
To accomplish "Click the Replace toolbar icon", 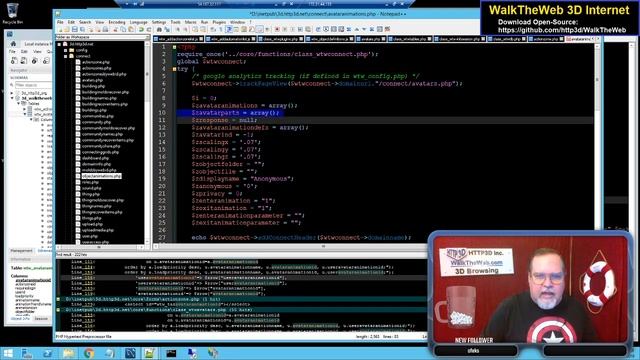I will 167,29.
